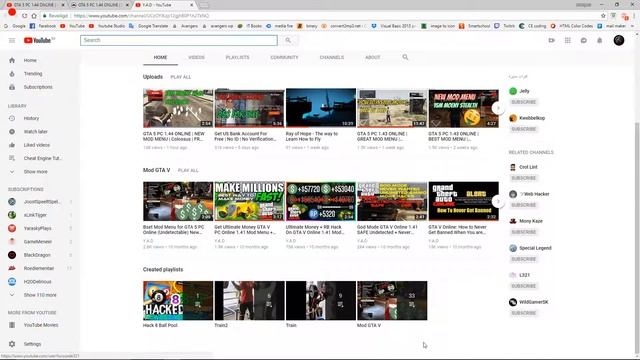
Task: Open the L321 related channel
Action: 524,275
